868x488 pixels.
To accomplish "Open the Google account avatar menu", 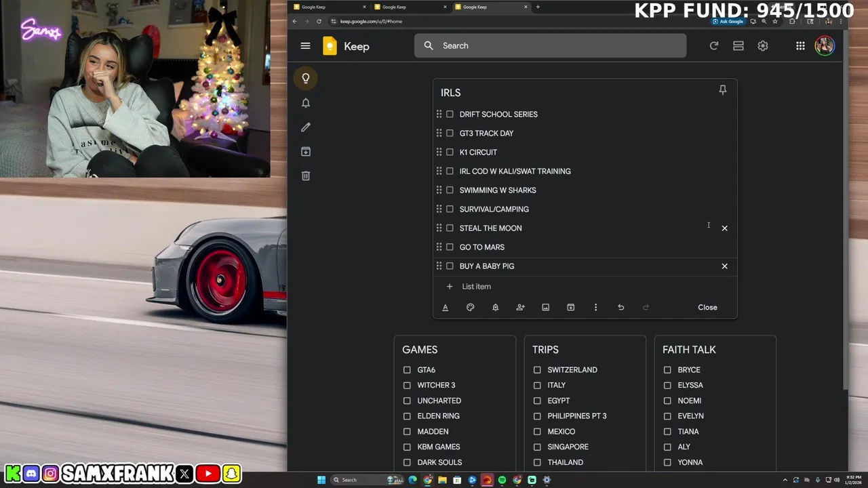I will tap(825, 45).
